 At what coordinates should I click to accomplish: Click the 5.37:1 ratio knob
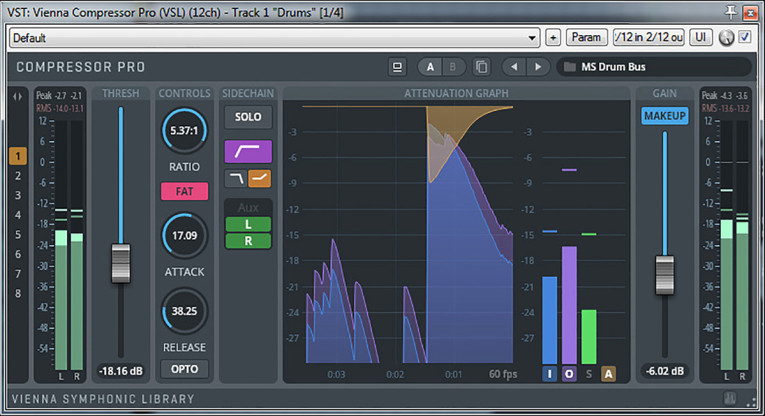[184, 131]
